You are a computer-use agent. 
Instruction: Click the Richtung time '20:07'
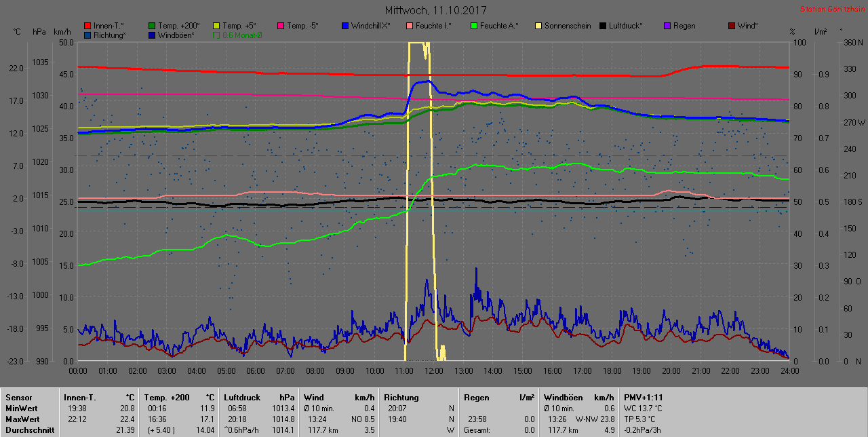click(x=398, y=408)
